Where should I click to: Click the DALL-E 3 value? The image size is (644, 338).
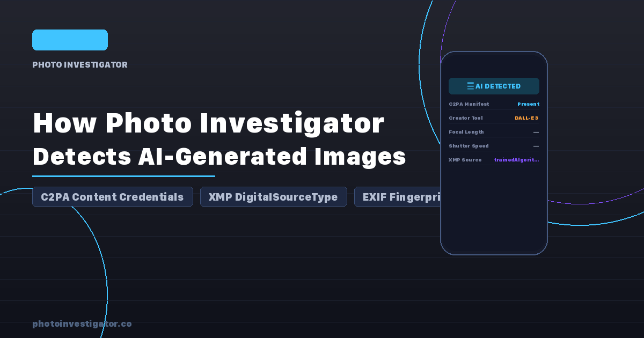pyautogui.click(x=526, y=118)
